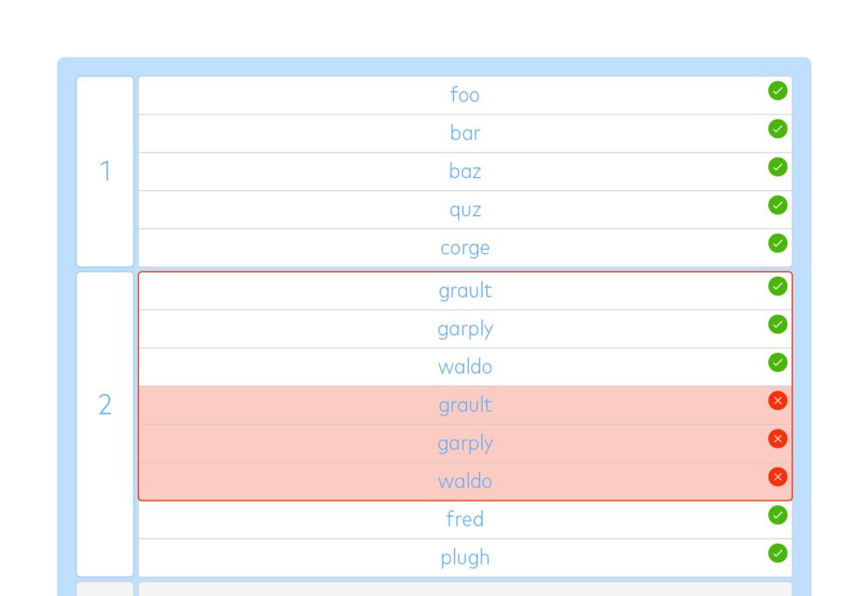Select the fred row
This screenshot has height=596, width=868.
[x=465, y=520]
